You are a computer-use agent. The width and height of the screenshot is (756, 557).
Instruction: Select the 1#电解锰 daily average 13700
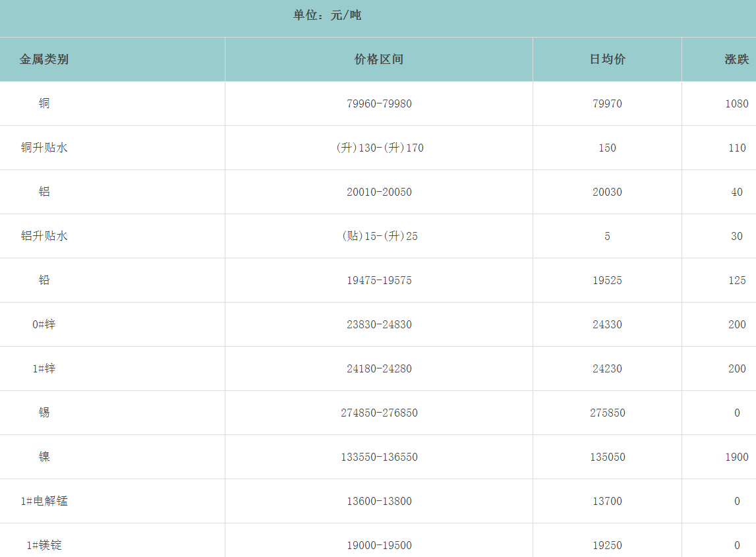pos(607,501)
